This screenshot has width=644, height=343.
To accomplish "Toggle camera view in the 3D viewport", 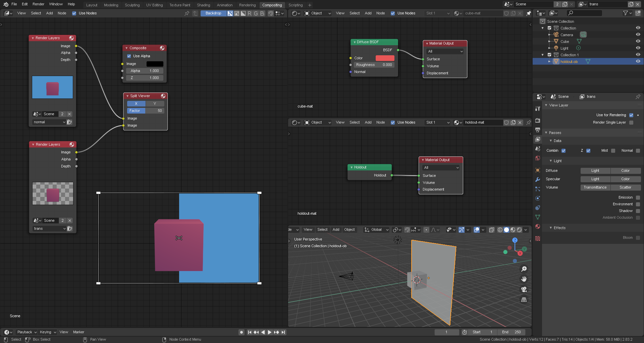I will (524, 289).
